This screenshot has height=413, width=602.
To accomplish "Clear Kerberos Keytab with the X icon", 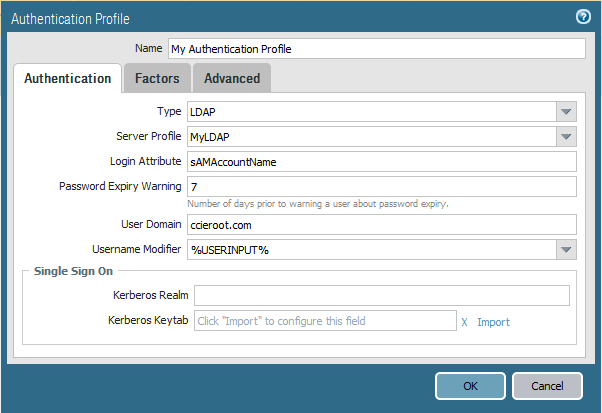I will point(464,322).
